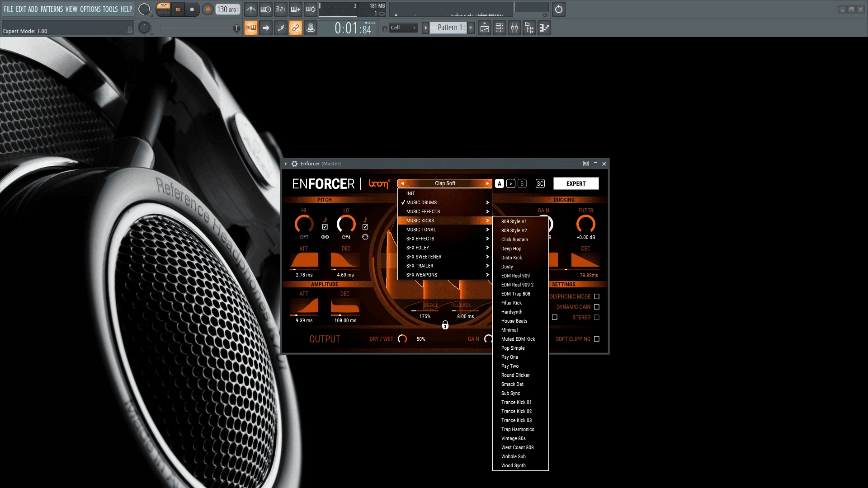Screen dimensions: 868x488
Task: Click the rightmost view icon after the browser tree
Action: [544, 28]
